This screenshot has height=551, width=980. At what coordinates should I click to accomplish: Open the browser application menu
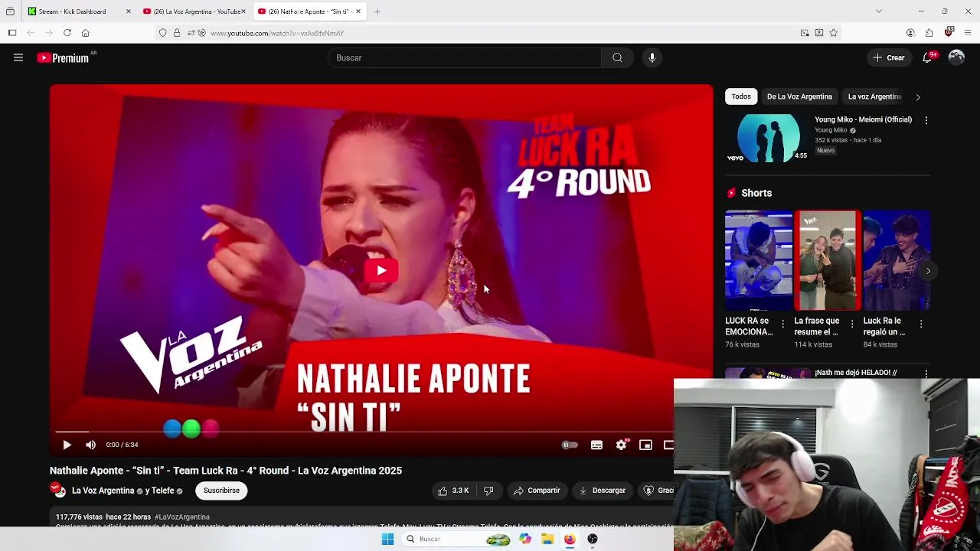pos(968,33)
